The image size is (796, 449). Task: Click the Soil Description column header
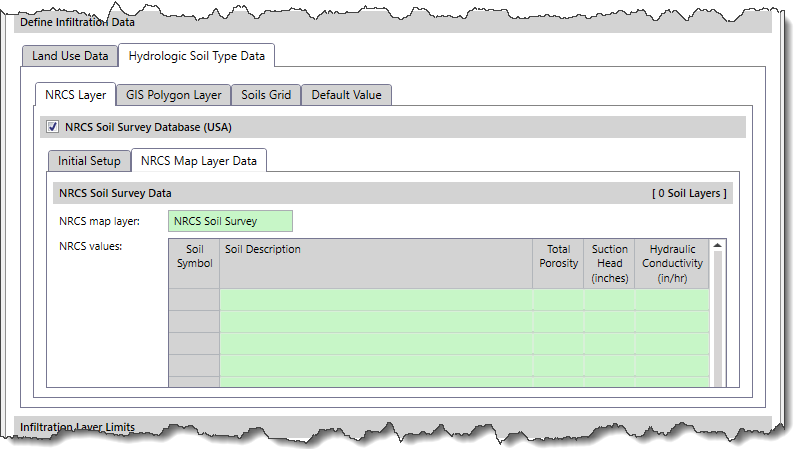click(x=376, y=264)
